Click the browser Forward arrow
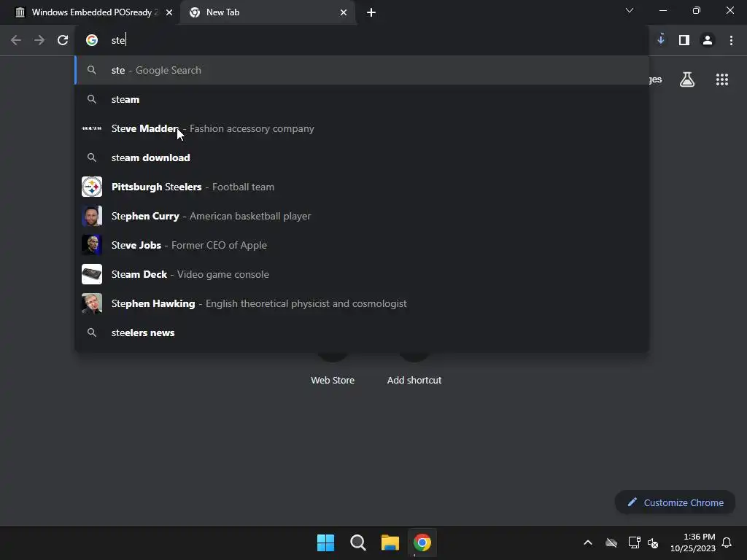747x560 pixels. [x=39, y=40]
